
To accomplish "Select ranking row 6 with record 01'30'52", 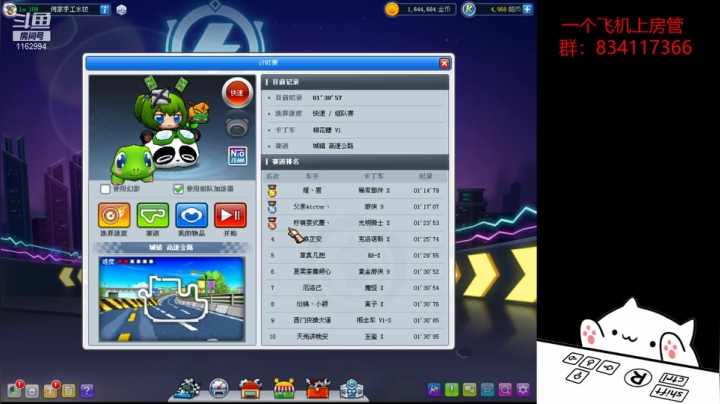I will (x=355, y=272).
